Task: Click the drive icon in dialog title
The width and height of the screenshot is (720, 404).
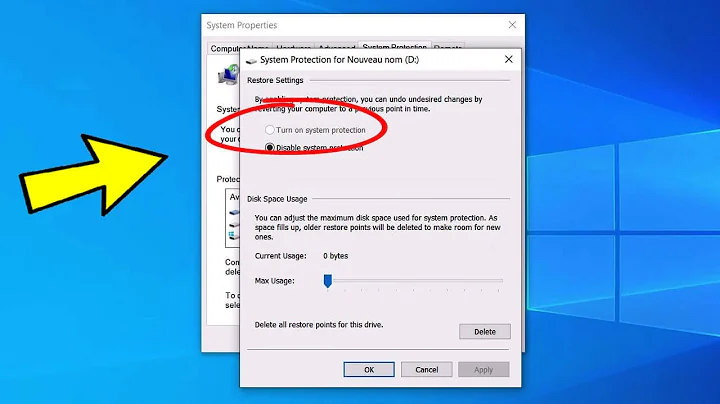Action: pos(251,60)
